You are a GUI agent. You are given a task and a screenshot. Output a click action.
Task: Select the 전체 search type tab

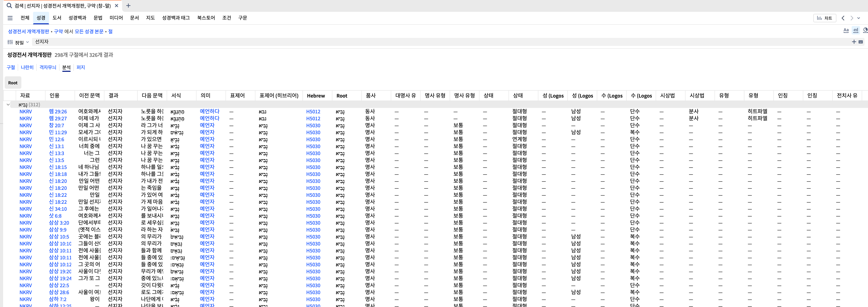coord(25,18)
